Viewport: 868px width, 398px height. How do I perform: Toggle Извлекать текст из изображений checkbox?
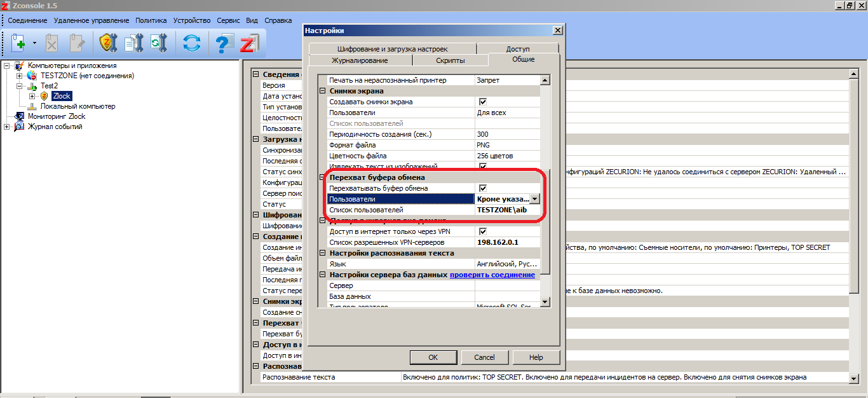[x=482, y=167]
